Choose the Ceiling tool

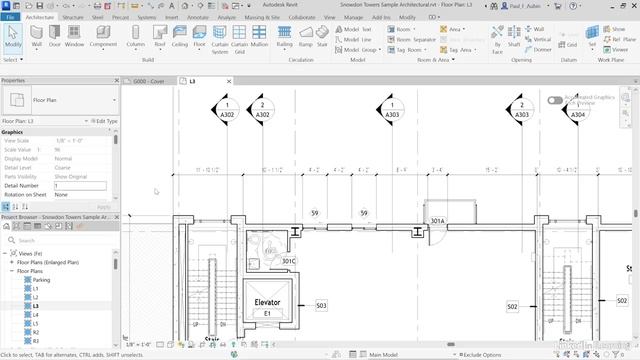coord(180,37)
